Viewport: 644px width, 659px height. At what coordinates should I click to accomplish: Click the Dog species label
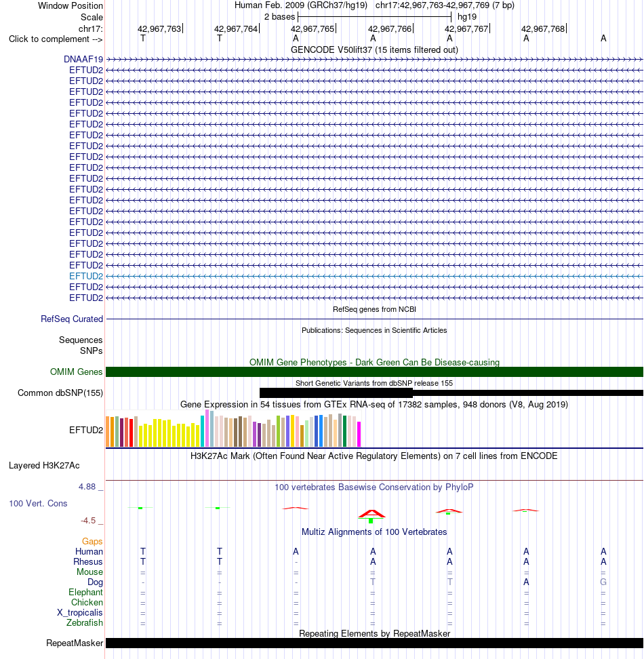click(x=95, y=582)
